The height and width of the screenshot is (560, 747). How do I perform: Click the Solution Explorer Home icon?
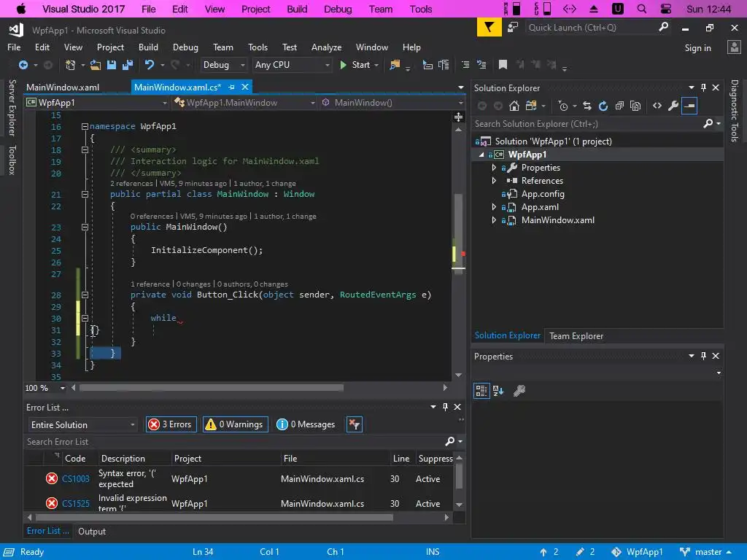[514, 106]
